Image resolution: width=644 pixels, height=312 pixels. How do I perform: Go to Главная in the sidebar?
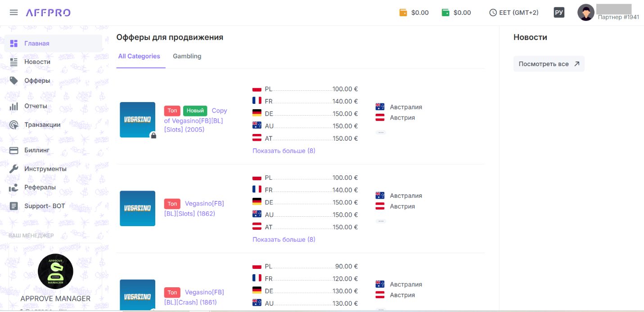(37, 44)
